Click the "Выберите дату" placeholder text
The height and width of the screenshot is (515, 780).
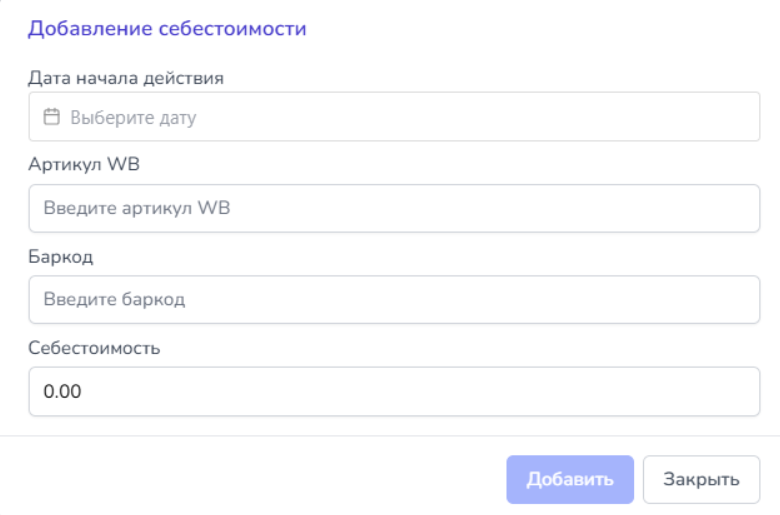[x=133, y=118]
